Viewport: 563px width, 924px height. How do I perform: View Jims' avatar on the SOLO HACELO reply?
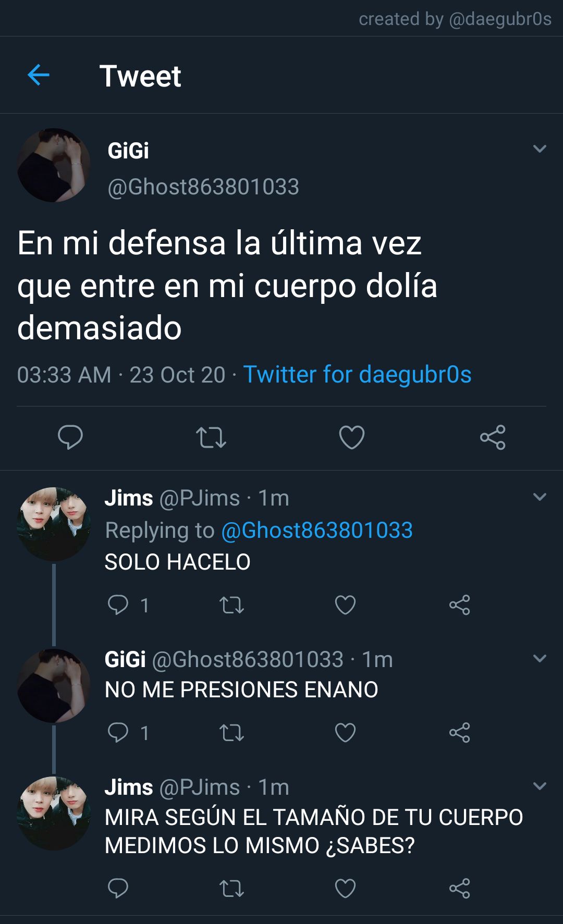click(x=54, y=524)
